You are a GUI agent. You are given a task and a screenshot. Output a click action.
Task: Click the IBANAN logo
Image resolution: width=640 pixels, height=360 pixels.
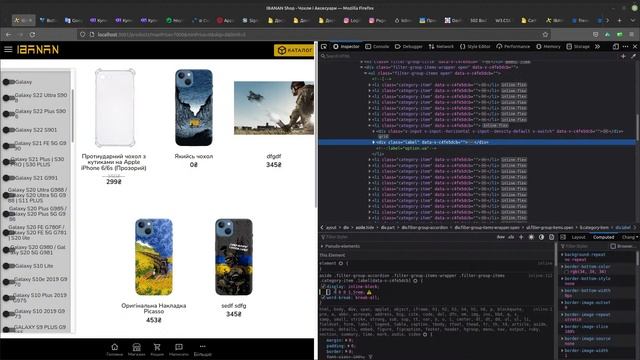point(38,49)
